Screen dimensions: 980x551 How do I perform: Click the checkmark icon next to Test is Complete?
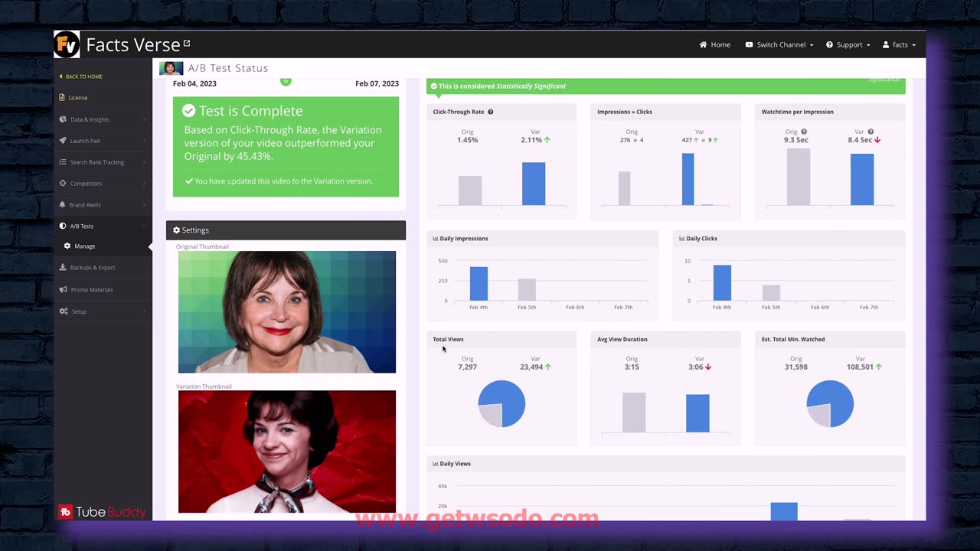click(x=188, y=111)
